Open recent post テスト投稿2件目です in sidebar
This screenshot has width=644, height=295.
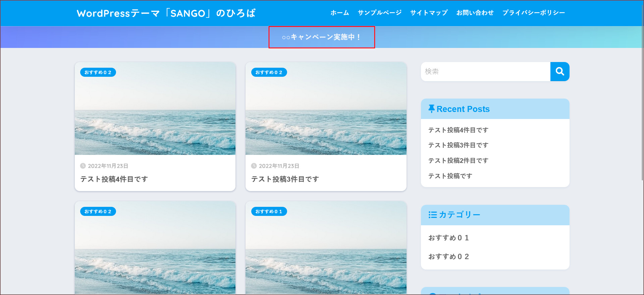point(458,161)
